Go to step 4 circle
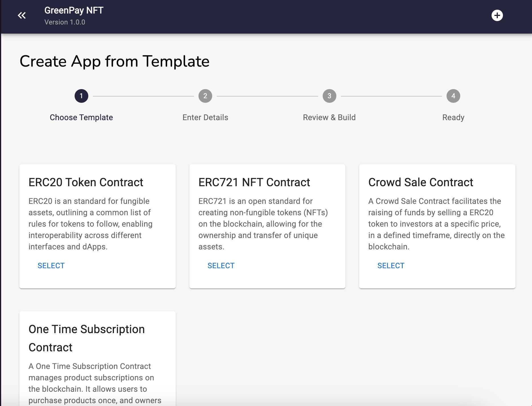 pos(453,96)
